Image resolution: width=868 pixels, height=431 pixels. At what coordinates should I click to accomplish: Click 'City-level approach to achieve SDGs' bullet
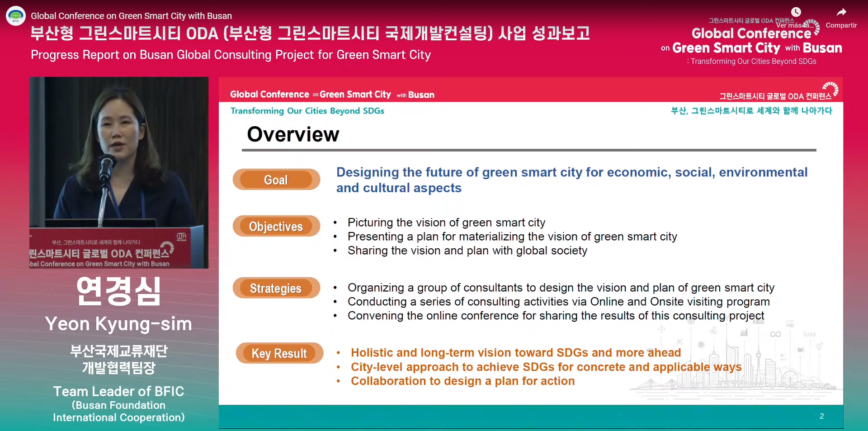(546, 367)
